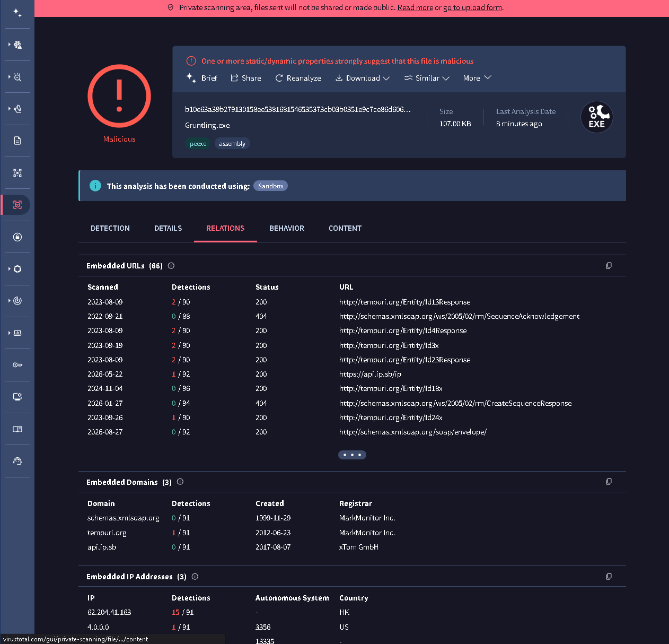Image resolution: width=669 pixels, height=644 pixels.
Task: Switch to the CONTENT tab
Action: 345,228
